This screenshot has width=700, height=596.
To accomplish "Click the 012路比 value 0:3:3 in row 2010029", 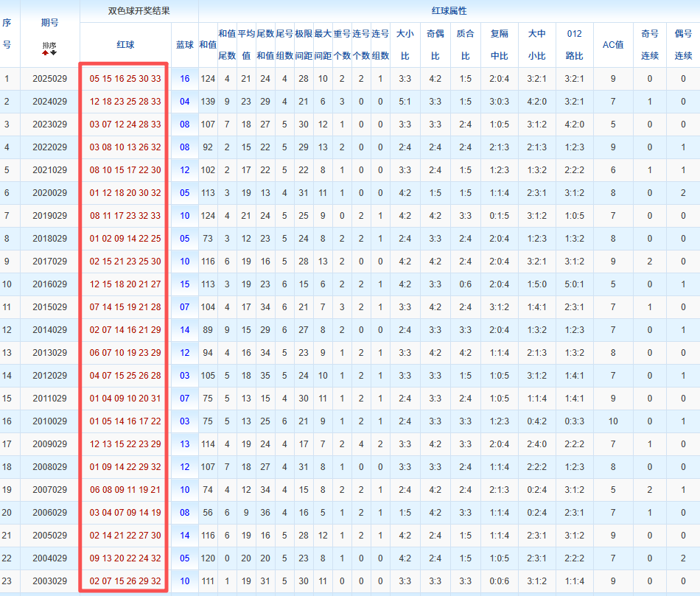I will tap(575, 421).
